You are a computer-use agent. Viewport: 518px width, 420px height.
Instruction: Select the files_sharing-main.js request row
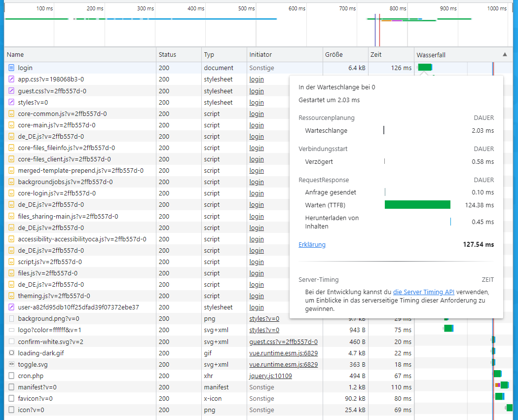68,216
